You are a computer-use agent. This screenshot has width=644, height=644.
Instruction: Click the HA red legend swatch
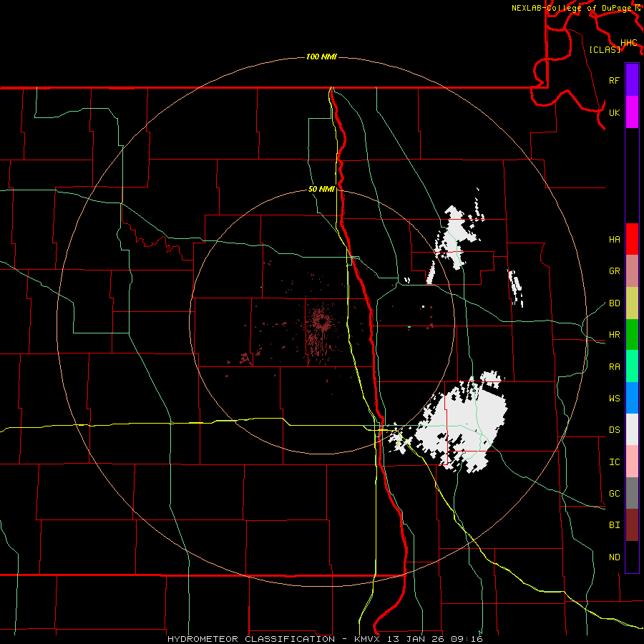(x=632, y=239)
